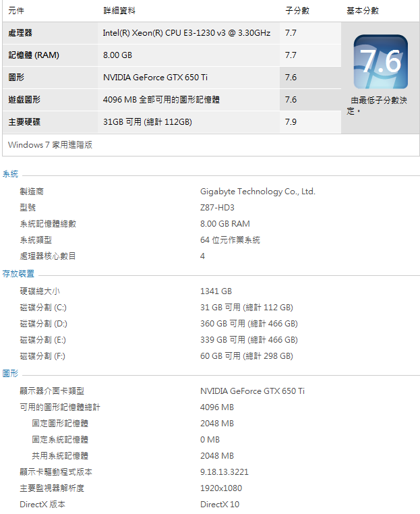Click the Intel Xeon E3-1230 v3 text
Screen dimensions: 420x514
click(x=187, y=33)
